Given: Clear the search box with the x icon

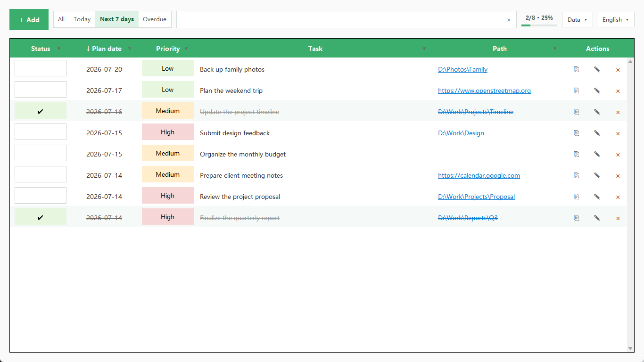Looking at the screenshot, I should (x=509, y=20).
